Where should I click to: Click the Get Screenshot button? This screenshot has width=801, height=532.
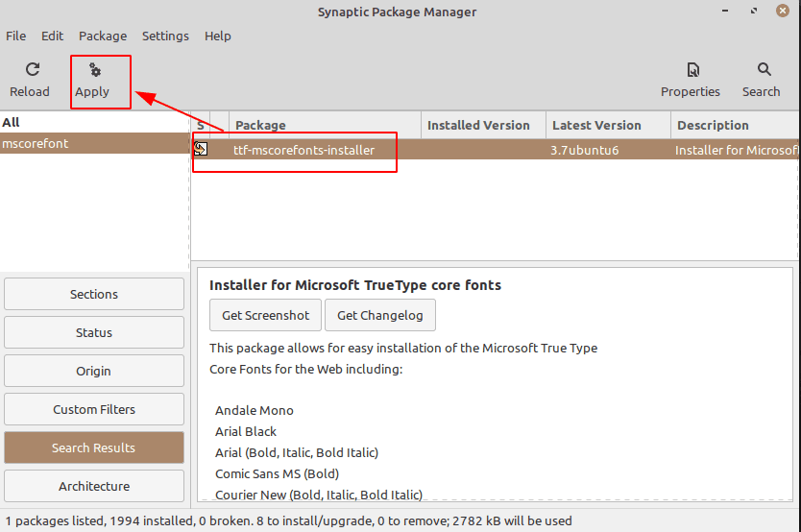[265, 315]
